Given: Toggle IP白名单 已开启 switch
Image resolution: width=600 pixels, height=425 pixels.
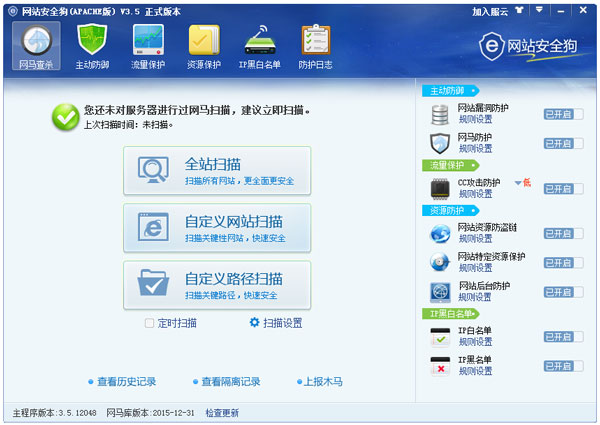Looking at the screenshot, I should [563, 337].
